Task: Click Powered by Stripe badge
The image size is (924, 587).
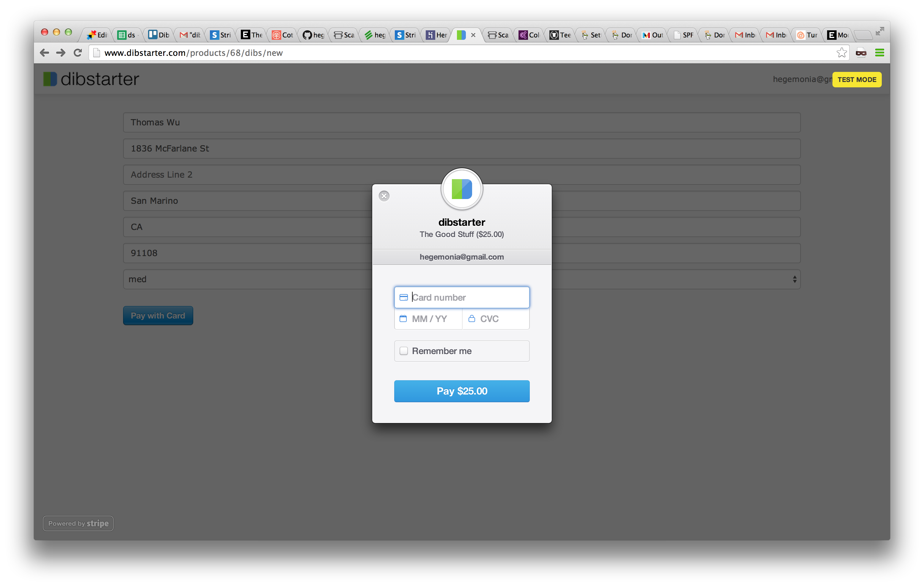Action: click(78, 523)
